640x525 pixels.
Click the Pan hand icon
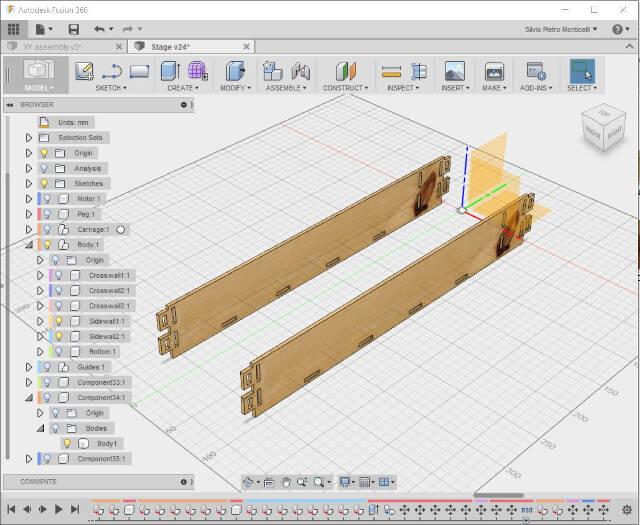click(x=286, y=482)
